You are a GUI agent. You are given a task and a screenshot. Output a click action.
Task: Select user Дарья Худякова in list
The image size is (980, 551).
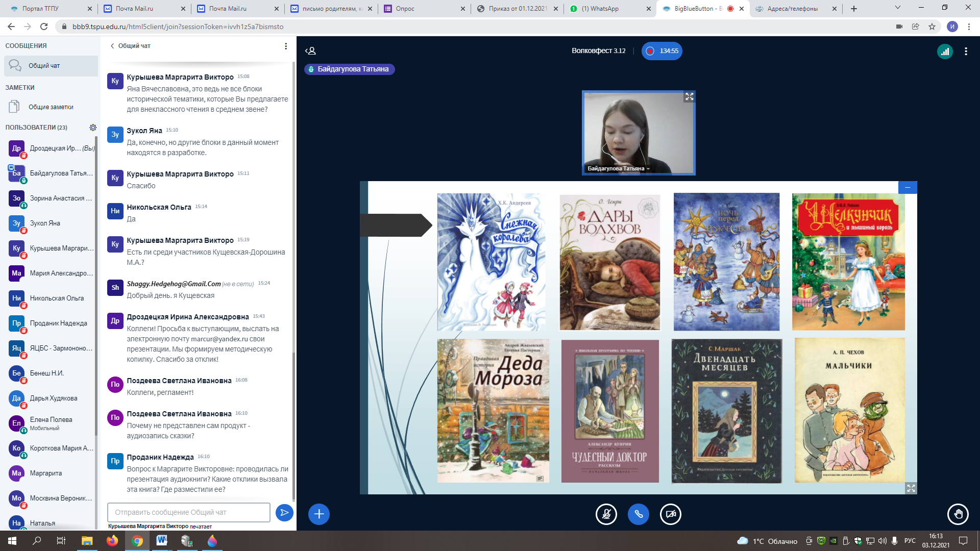51,398
